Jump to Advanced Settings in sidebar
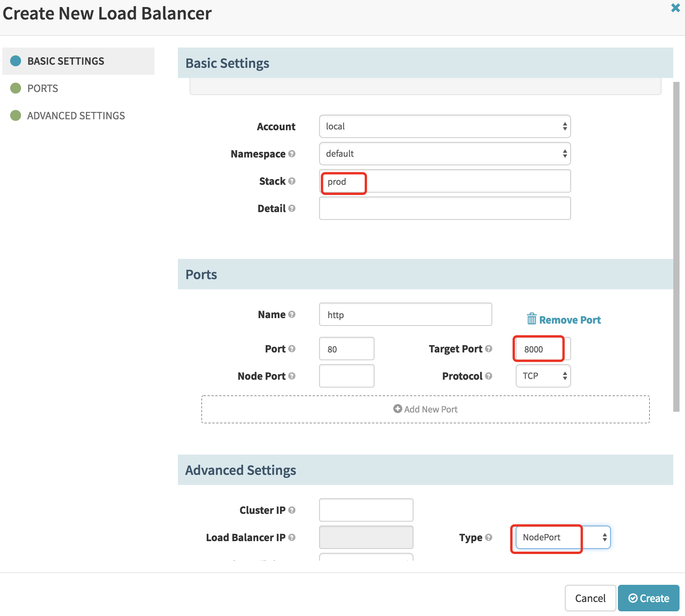 coord(76,116)
